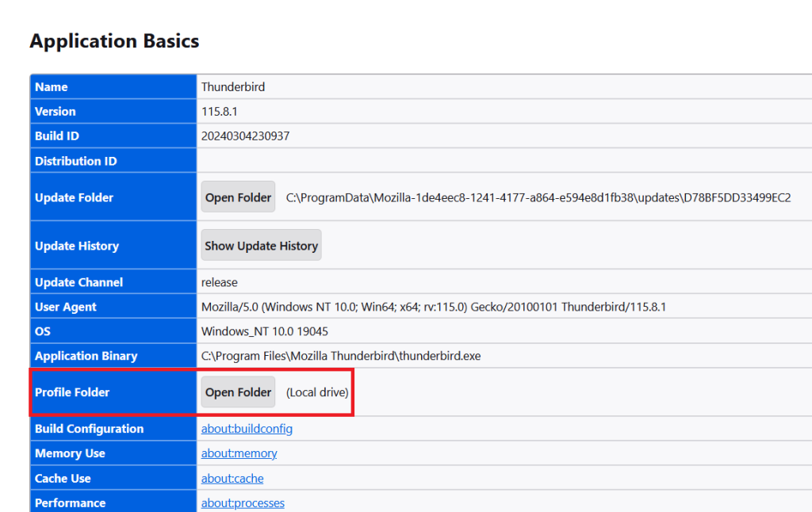View memory usage via about:memory link
812x512 pixels.
click(x=239, y=453)
